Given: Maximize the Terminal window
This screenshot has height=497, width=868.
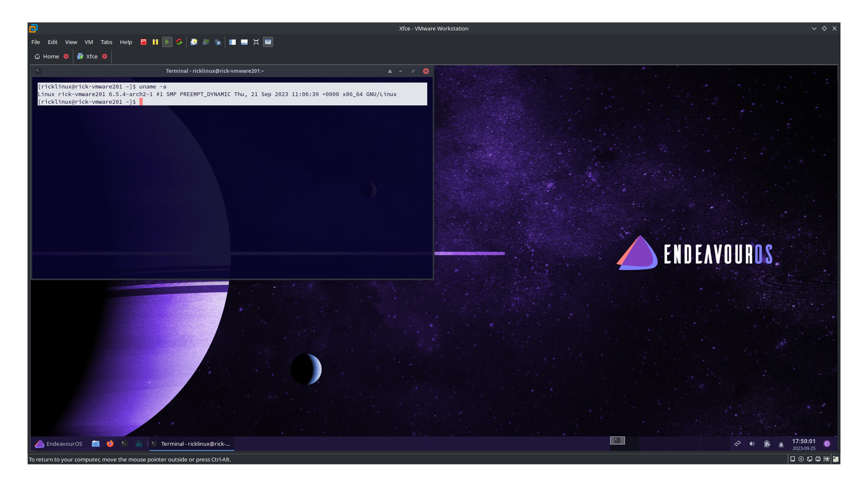Looking at the screenshot, I should coord(413,71).
